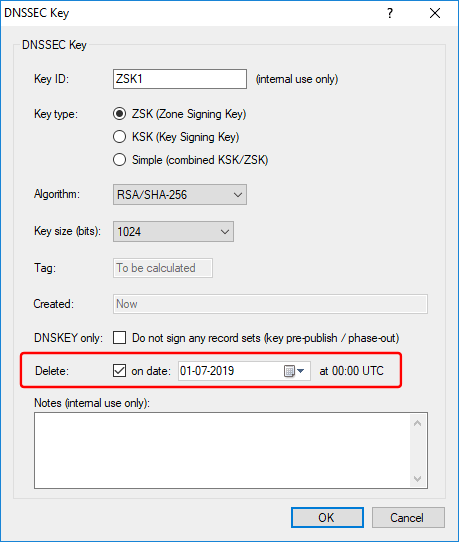Screen dimensions: 459x542
Task: Click the Cancel button
Action: 408,517
